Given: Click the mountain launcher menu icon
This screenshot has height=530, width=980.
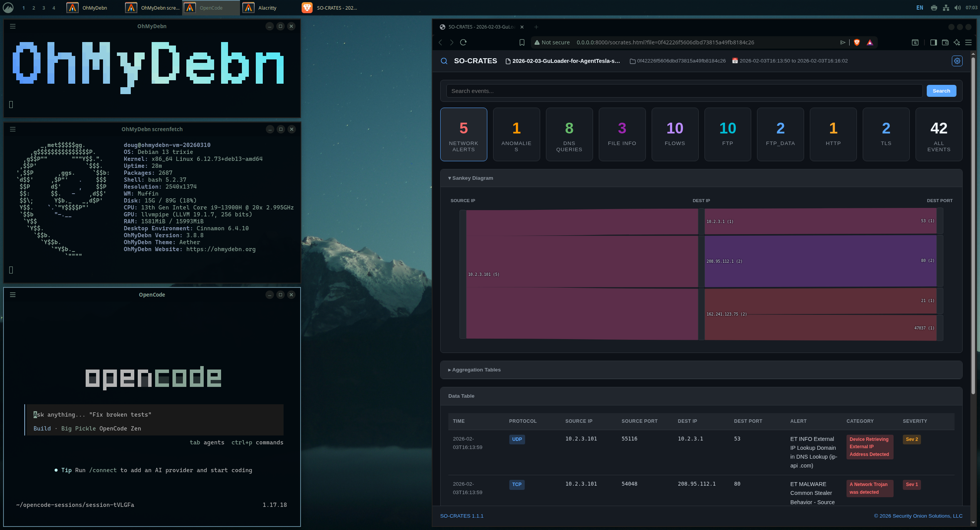Looking at the screenshot, I should (x=8, y=8).
